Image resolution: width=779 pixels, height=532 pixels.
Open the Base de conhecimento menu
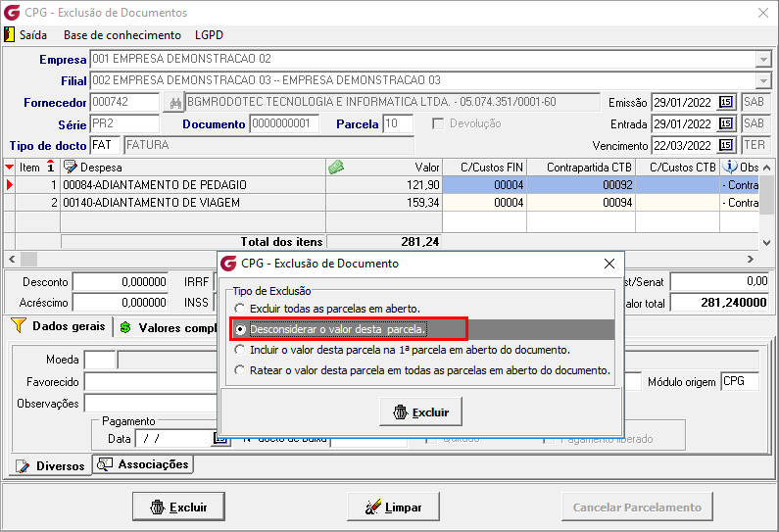[122, 34]
